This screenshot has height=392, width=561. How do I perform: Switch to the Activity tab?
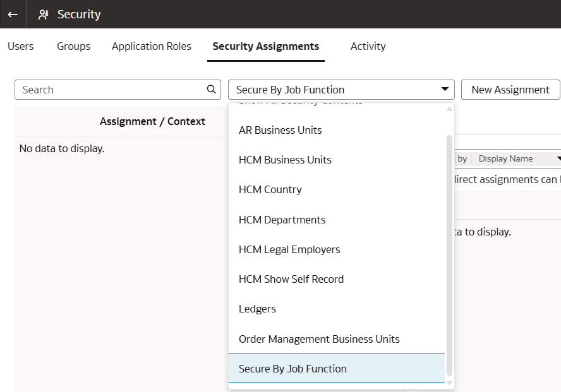pyautogui.click(x=368, y=46)
